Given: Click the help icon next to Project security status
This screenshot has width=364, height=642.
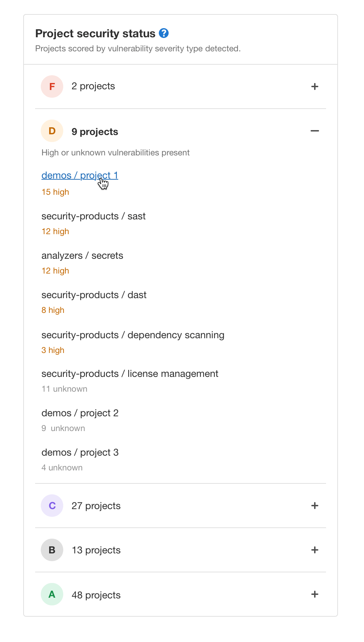Looking at the screenshot, I should 164,33.
